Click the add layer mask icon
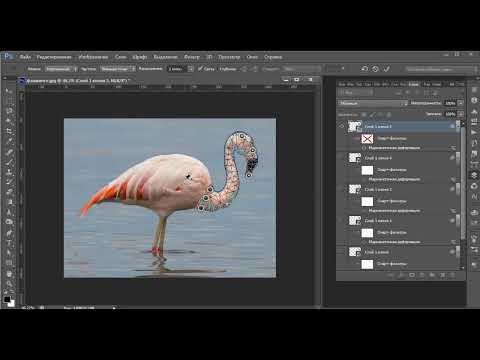This screenshot has height=360, width=480. click(412, 275)
